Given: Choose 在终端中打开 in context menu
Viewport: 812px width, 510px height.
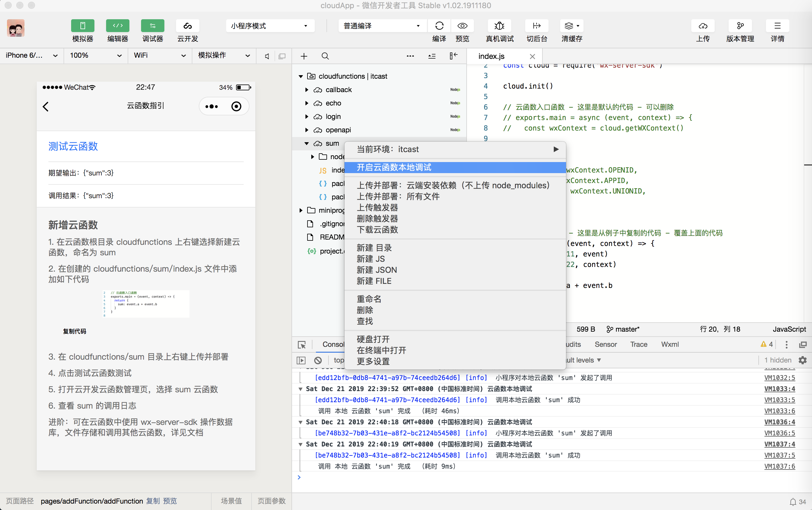Looking at the screenshot, I should 455,350.
